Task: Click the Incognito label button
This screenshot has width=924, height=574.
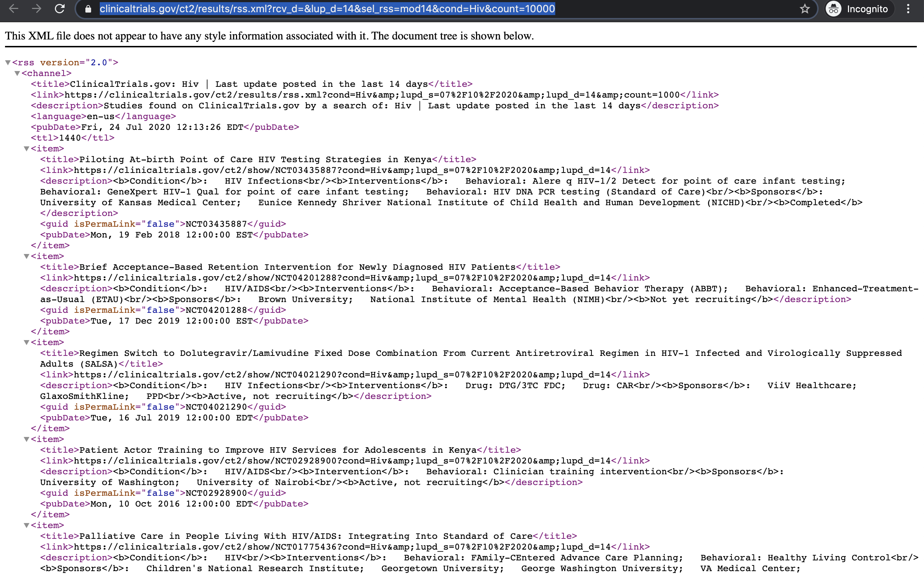Action: pyautogui.click(x=867, y=9)
